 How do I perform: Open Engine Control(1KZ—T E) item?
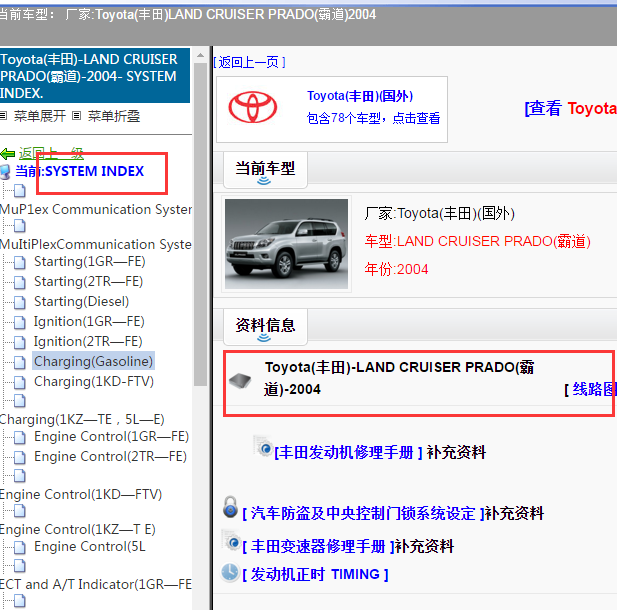(x=78, y=530)
